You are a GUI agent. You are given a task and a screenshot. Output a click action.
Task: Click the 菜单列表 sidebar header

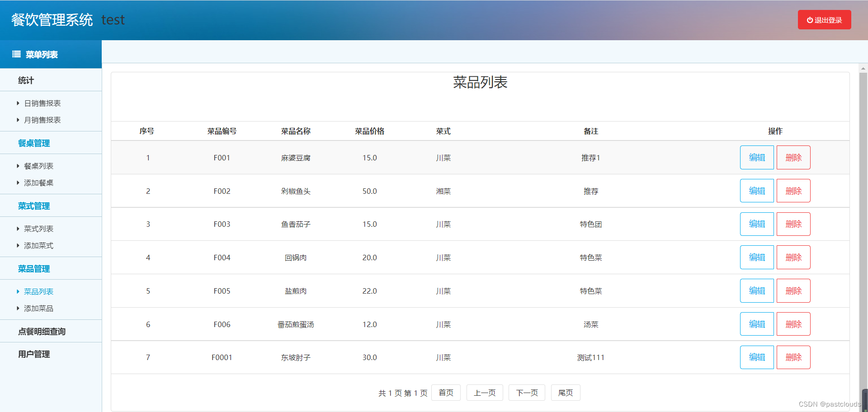(x=51, y=54)
